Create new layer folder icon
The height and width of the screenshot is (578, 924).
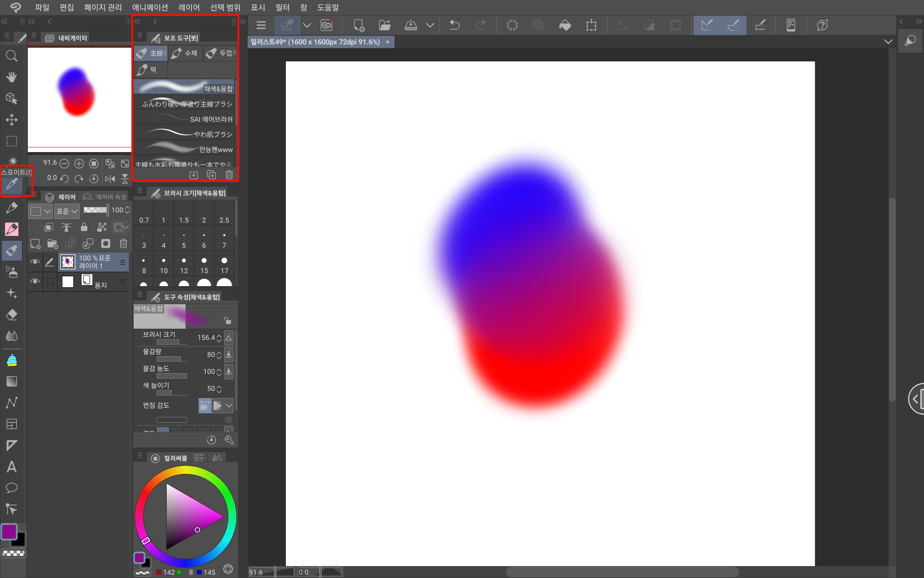[x=53, y=243]
